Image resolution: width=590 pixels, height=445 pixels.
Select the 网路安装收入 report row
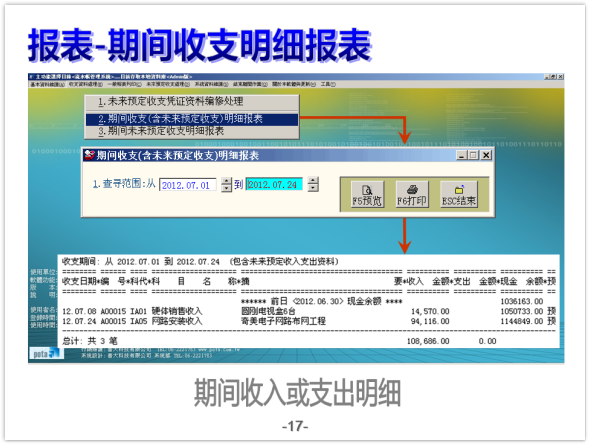(309, 321)
